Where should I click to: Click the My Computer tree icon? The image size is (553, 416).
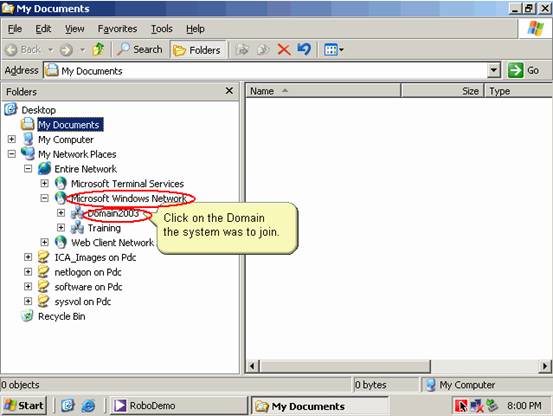coord(28,139)
